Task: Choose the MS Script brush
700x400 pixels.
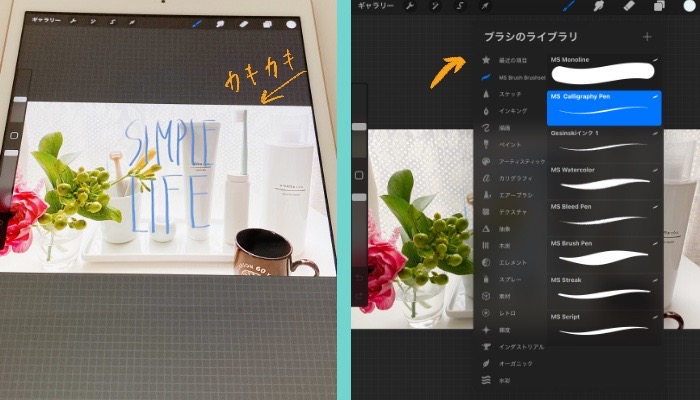Action: click(604, 328)
